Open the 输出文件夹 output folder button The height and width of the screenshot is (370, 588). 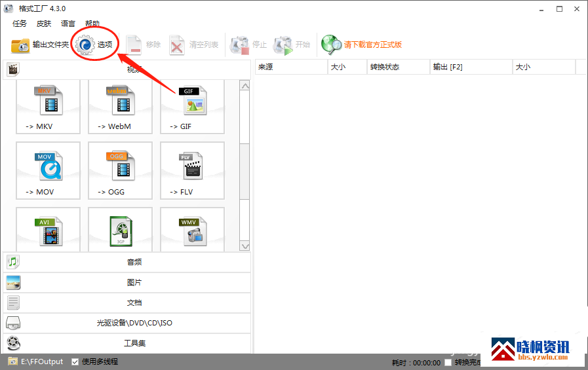pos(40,45)
